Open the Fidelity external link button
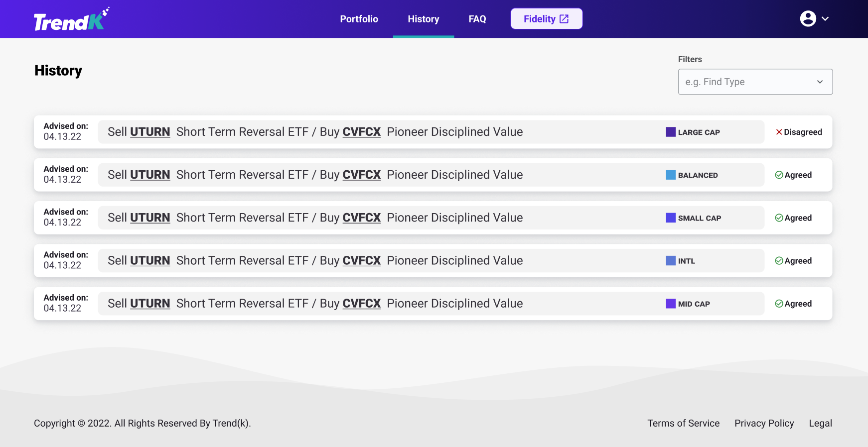 tap(546, 19)
